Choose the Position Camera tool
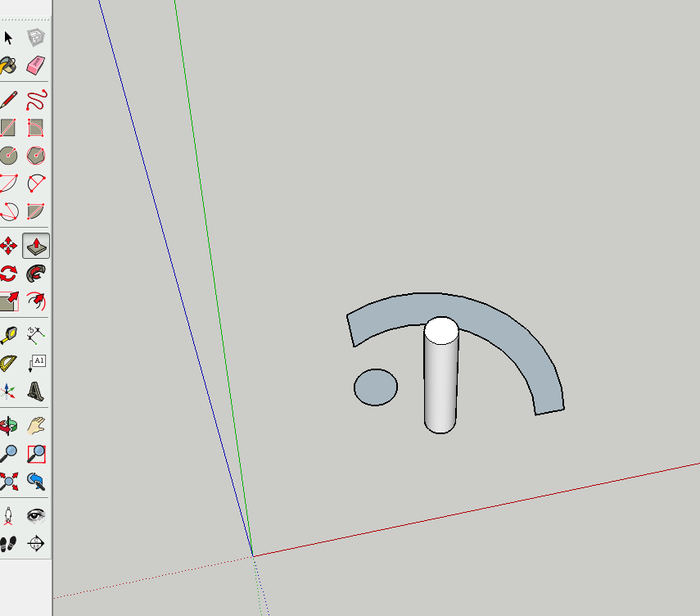 click(x=8, y=516)
